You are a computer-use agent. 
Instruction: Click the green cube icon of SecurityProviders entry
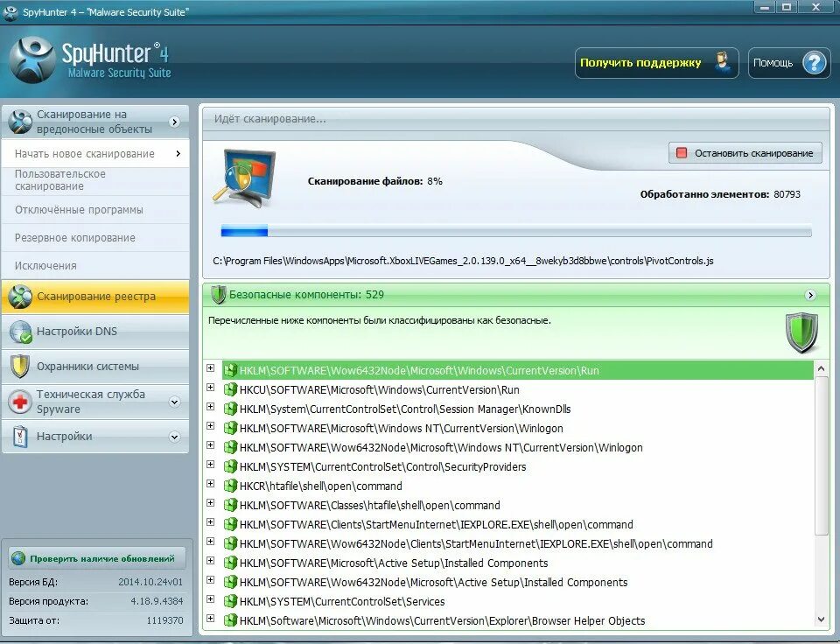[x=230, y=466]
